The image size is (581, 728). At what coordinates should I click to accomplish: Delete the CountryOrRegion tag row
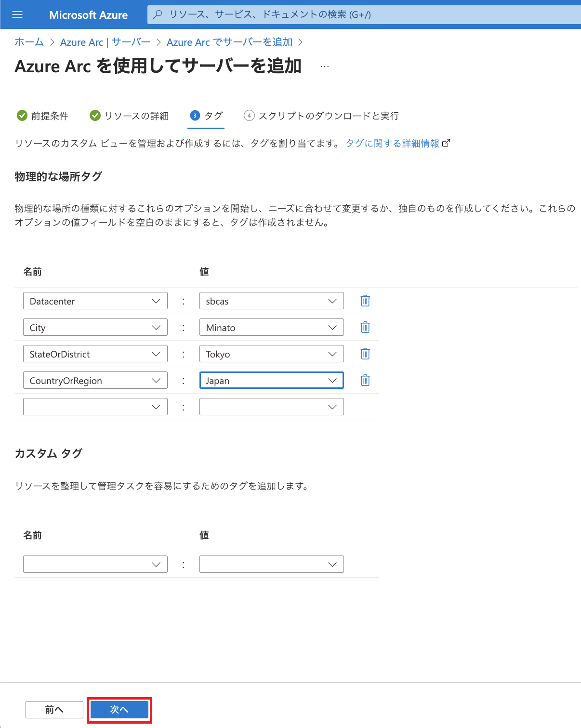(365, 380)
